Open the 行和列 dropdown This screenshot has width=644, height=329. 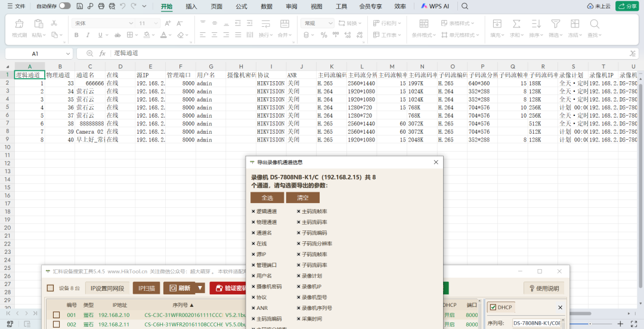point(387,23)
